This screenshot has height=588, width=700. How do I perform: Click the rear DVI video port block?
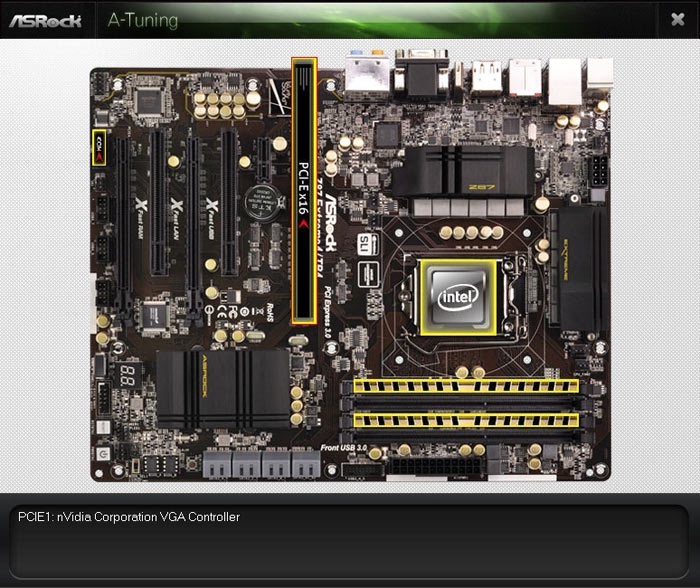(421, 74)
